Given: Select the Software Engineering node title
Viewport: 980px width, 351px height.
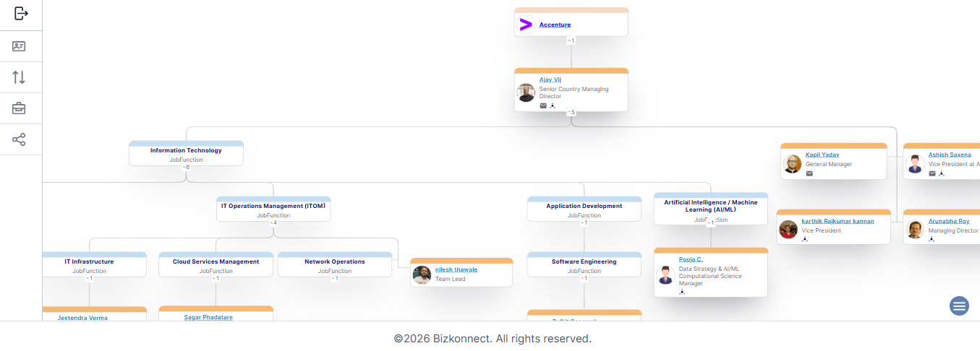Looking at the screenshot, I should (584, 261).
